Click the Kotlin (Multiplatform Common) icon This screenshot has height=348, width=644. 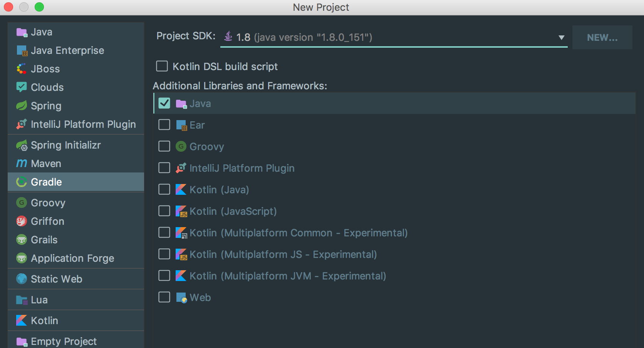point(181,233)
